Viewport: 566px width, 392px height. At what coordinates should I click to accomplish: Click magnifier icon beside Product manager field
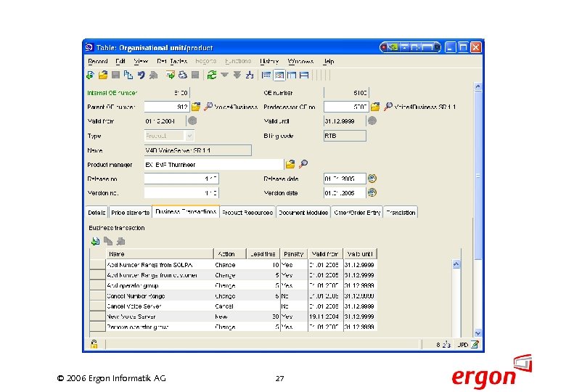[x=303, y=164]
